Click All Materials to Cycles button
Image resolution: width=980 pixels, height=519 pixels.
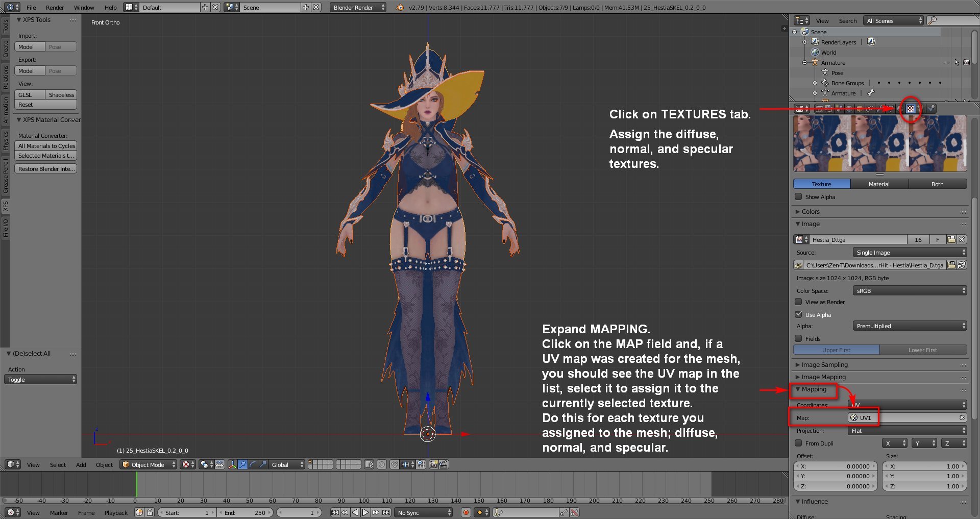point(45,145)
